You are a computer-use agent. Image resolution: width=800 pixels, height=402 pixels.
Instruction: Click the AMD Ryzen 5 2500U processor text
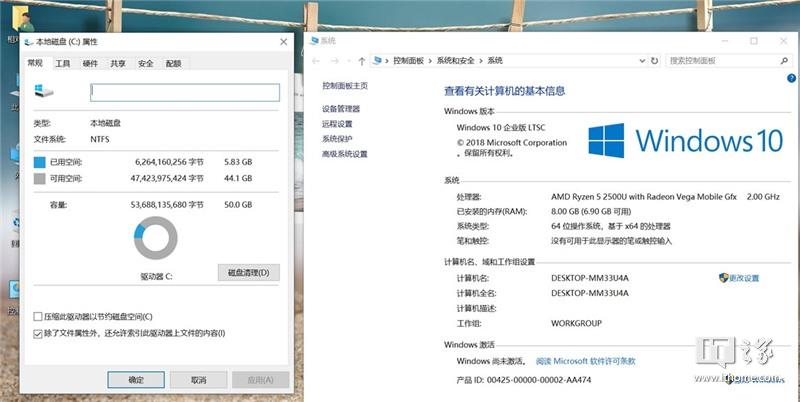coord(644,196)
